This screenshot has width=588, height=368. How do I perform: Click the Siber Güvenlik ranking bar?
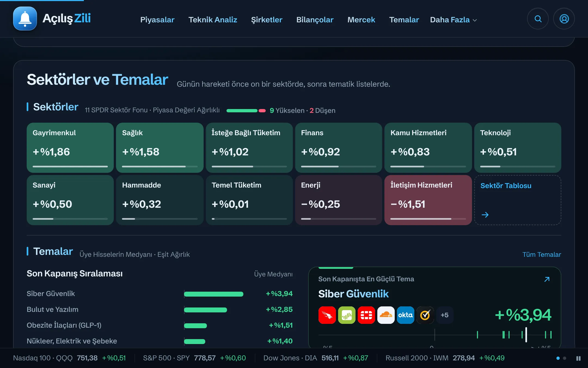click(214, 294)
